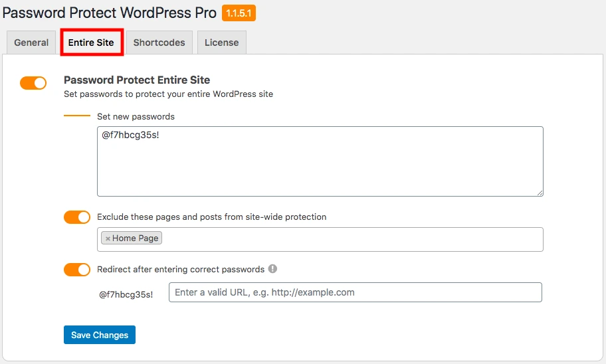606x364 pixels.
Task: Select the Entire Site tab
Action: pos(91,43)
